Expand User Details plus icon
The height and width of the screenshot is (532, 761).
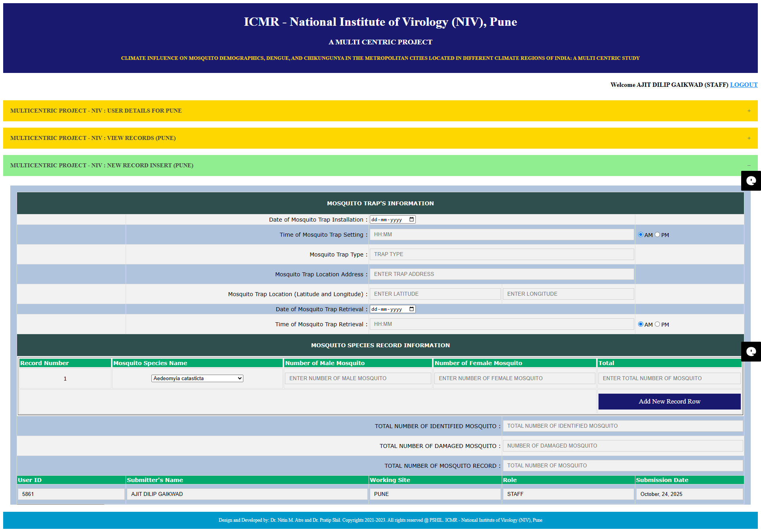(749, 111)
